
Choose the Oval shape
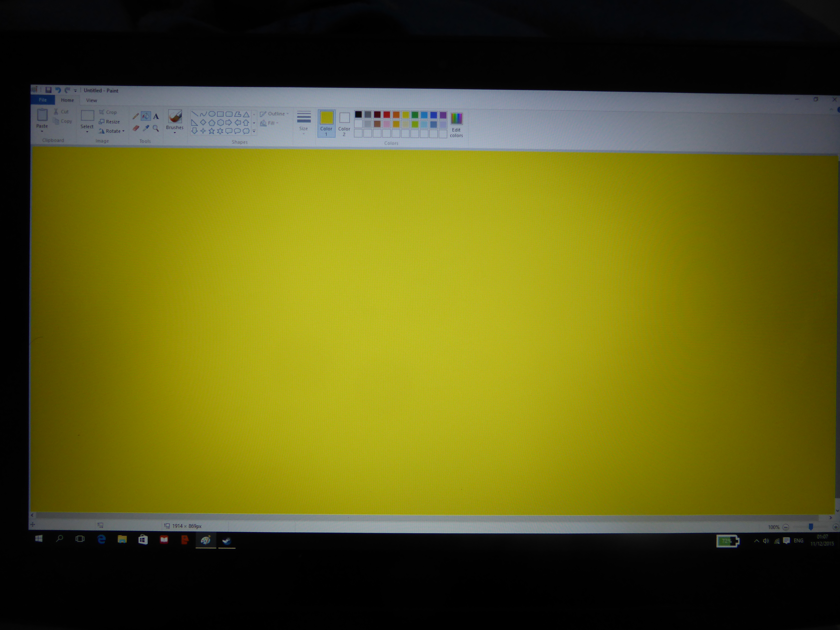(x=212, y=114)
